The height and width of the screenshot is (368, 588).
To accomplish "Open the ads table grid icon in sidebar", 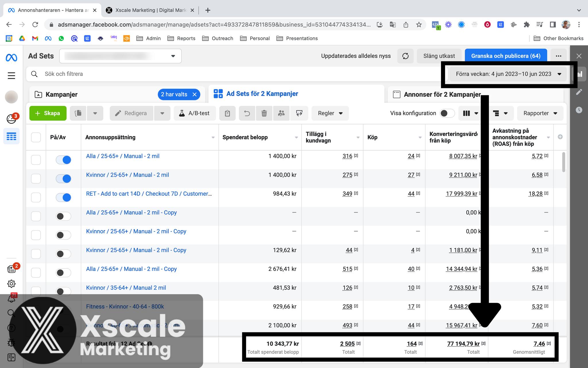I will coord(11,136).
